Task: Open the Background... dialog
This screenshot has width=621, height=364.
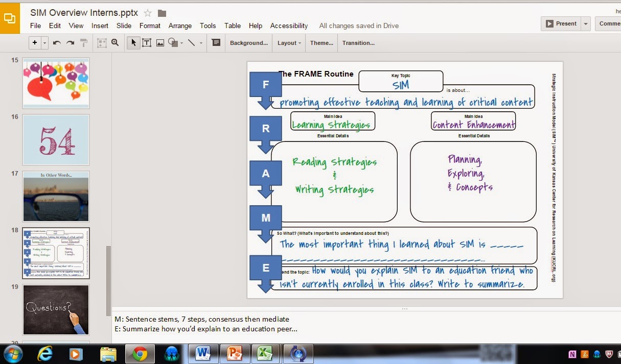Action: pyautogui.click(x=249, y=43)
